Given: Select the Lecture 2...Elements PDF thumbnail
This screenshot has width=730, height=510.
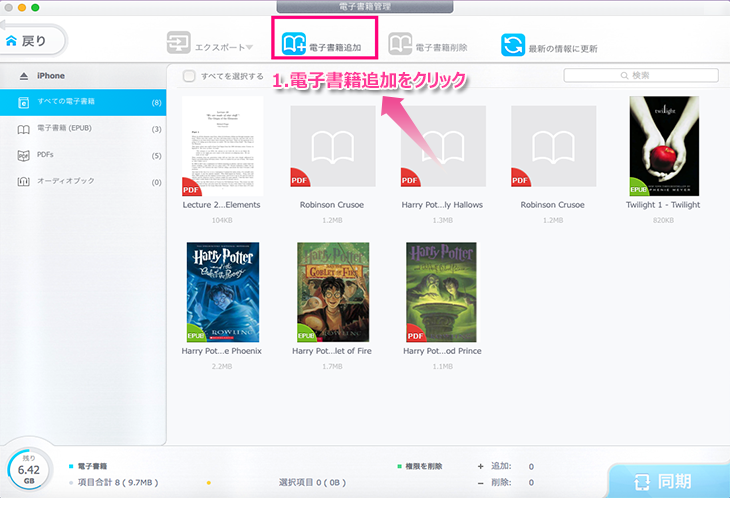Looking at the screenshot, I should [x=223, y=146].
